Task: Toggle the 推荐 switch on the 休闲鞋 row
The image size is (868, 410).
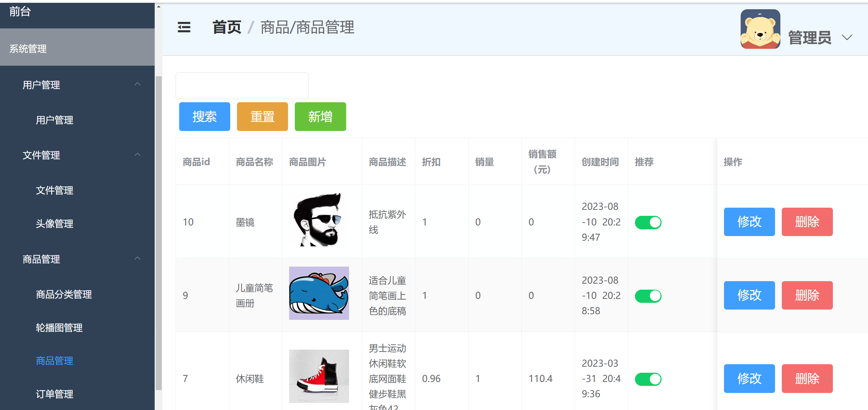Action: pos(648,378)
